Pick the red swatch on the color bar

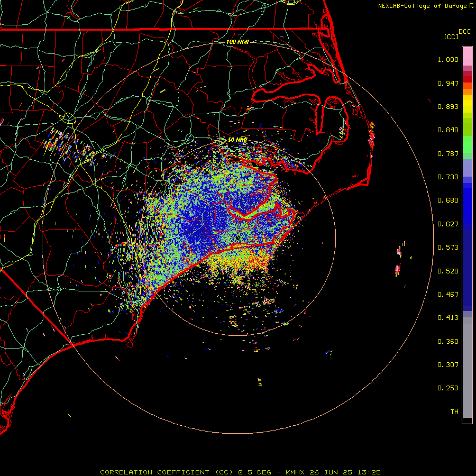(467, 79)
